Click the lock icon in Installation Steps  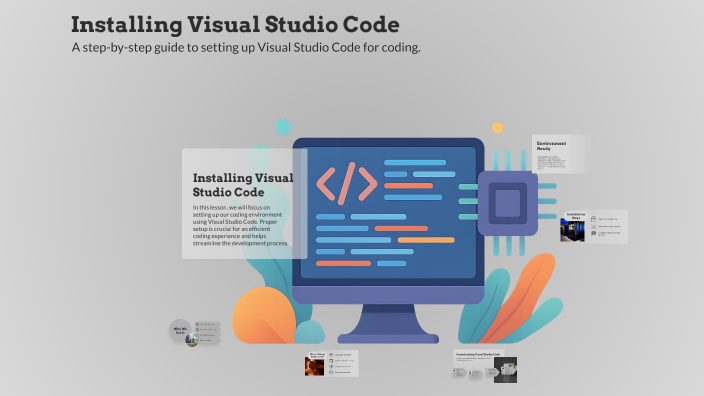coord(594,219)
